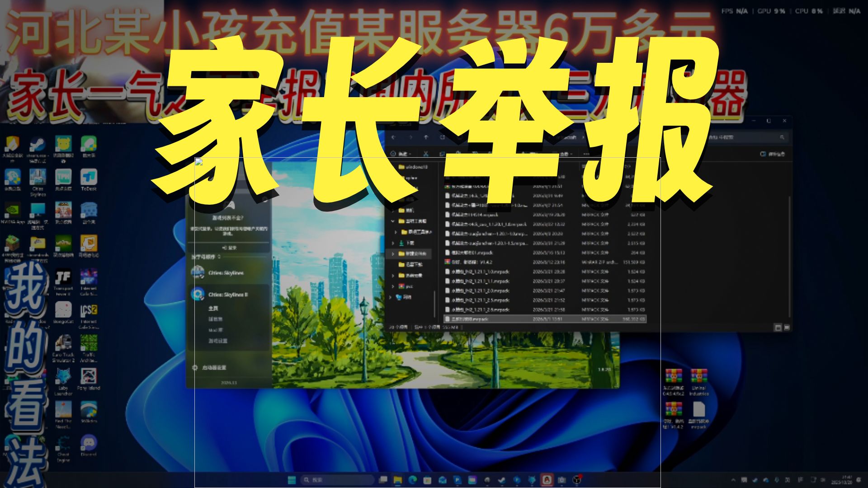868x488 pixels.
Task: Expand the pvz folder in the Explorer tree
Action: tap(393, 286)
